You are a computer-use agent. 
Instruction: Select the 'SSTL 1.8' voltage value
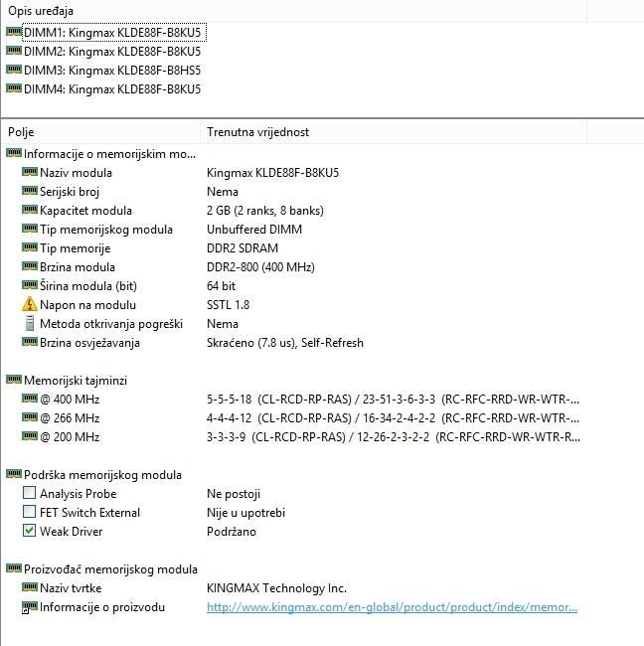[228, 305]
